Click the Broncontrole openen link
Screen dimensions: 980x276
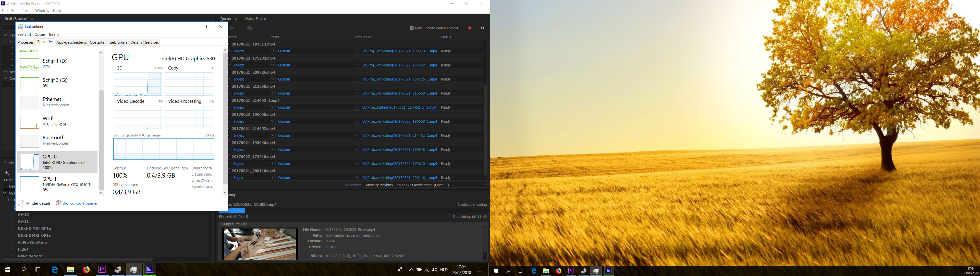pos(80,203)
